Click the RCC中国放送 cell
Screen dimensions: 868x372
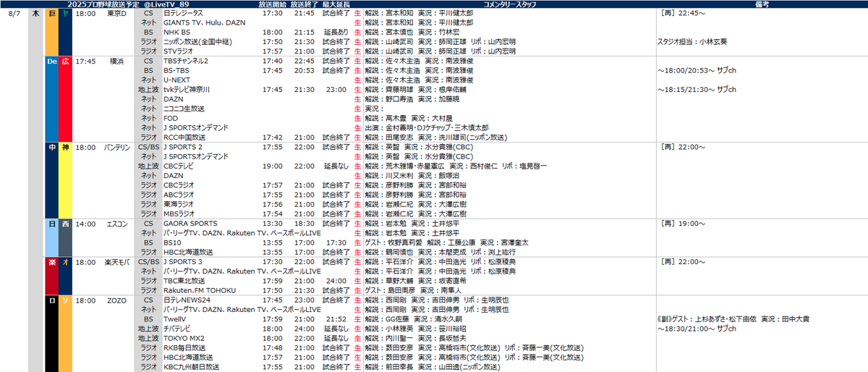click(184, 137)
